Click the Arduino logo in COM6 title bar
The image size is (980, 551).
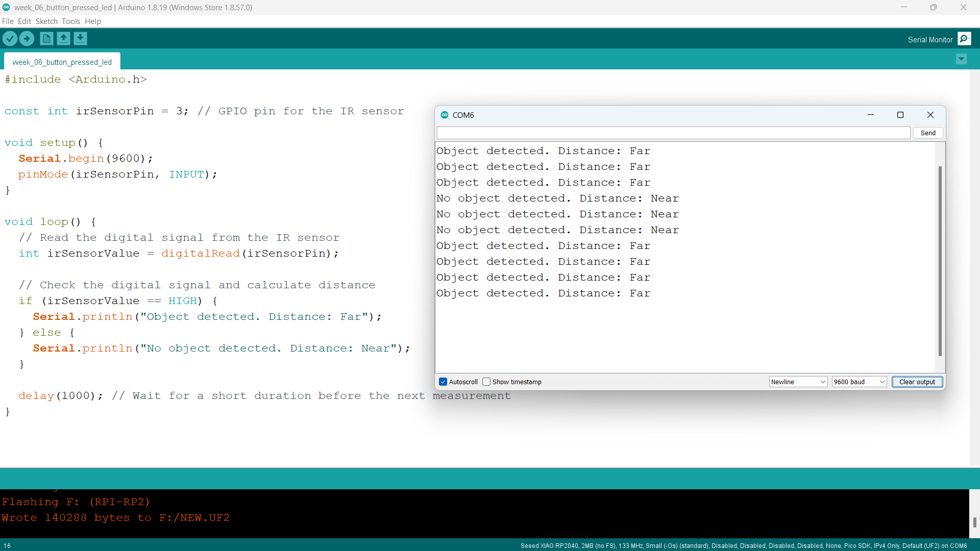click(x=445, y=115)
